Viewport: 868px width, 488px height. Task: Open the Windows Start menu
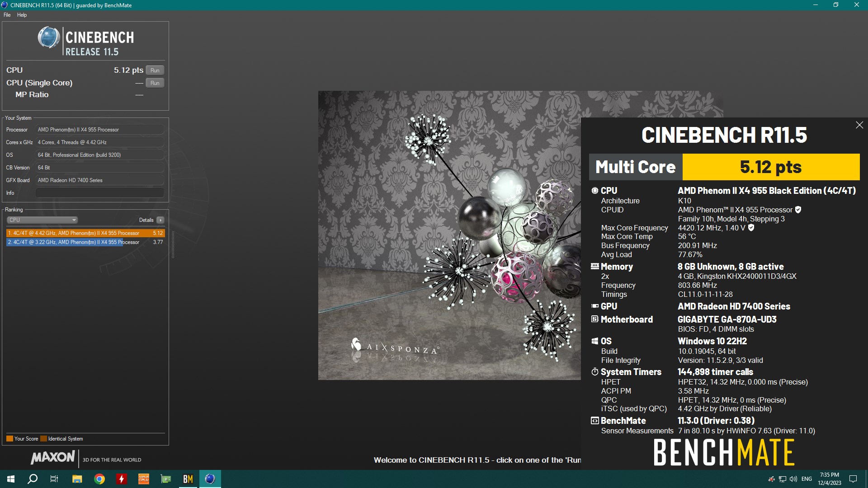pos(11,479)
